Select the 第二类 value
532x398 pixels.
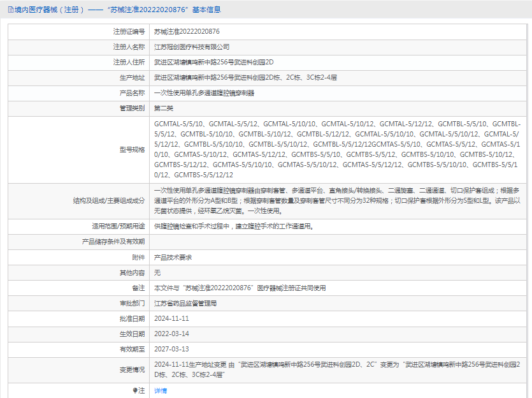164,108
